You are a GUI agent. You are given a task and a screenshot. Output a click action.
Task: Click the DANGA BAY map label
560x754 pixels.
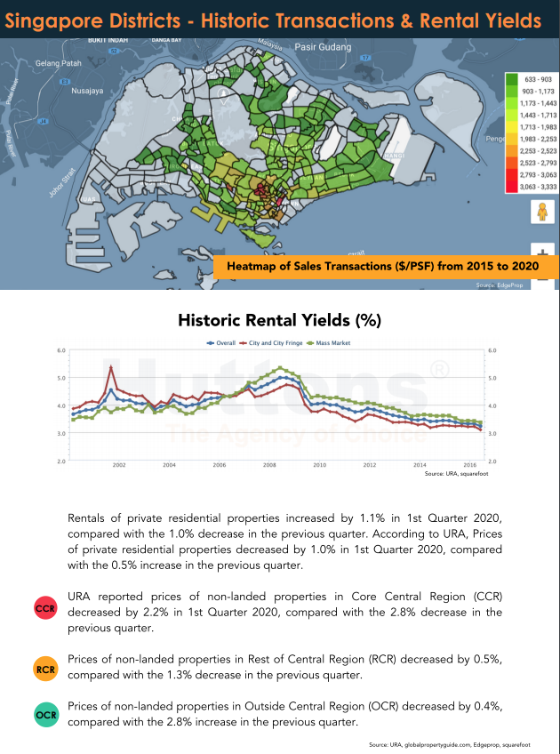click(x=167, y=40)
